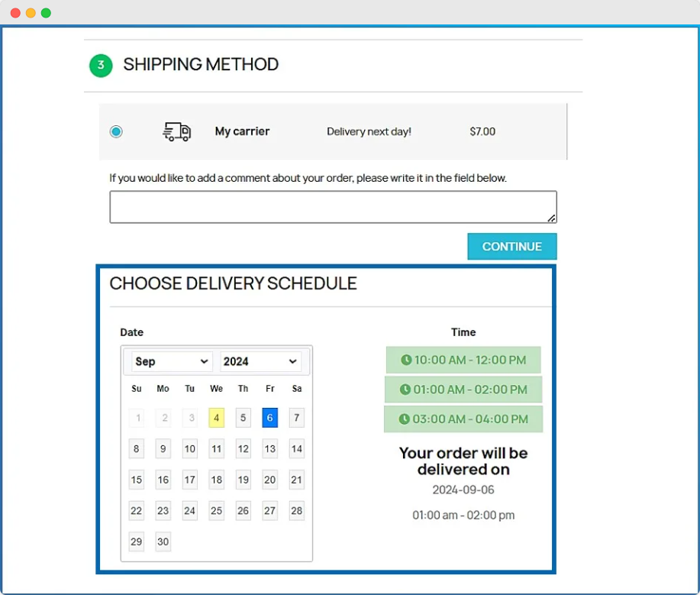This screenshot has height=595, width=700.
Task: Click the clock icon for 03:00 AM slot
Action: [406, 419]
